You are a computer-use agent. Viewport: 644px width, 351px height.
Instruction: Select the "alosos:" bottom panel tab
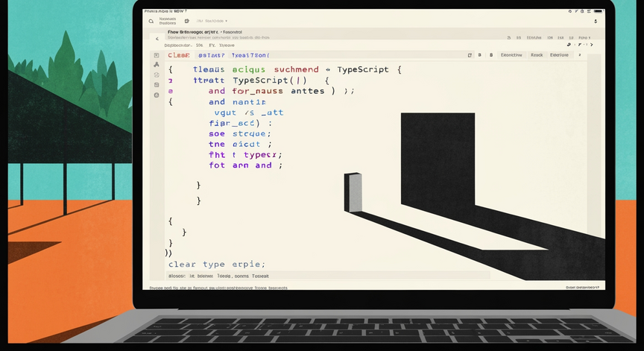click(177, 276)
